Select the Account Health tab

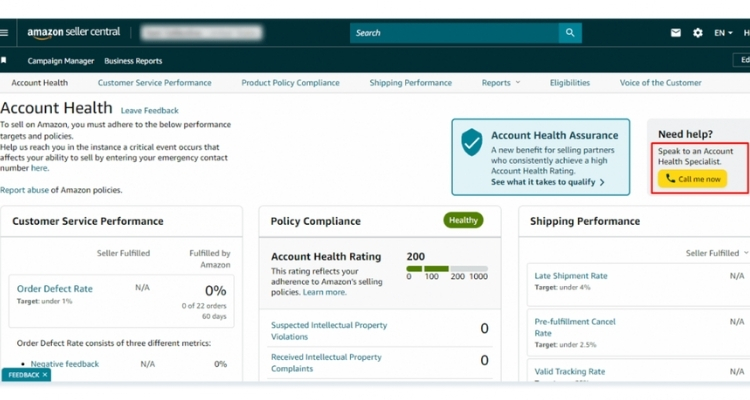[x=40, y=83]
